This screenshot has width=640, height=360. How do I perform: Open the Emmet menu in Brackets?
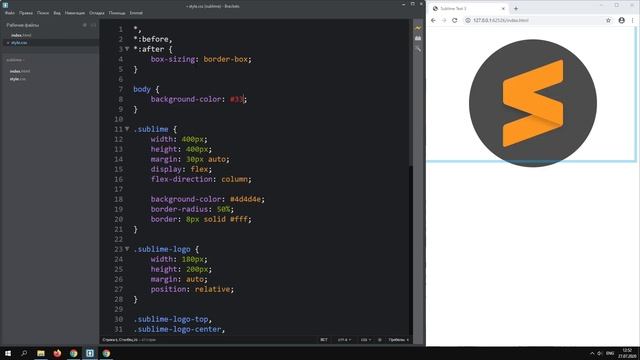(x=136, y=13)
